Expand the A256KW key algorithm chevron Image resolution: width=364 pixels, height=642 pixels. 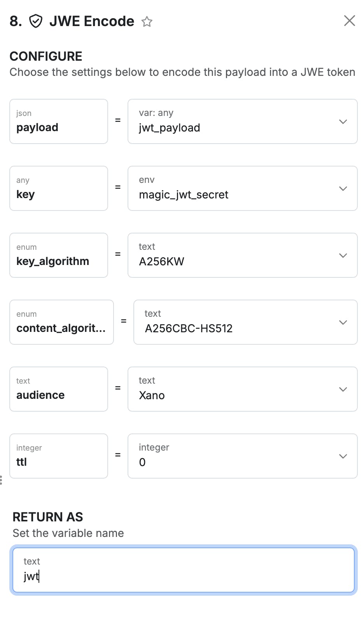(x=343, y=256)
